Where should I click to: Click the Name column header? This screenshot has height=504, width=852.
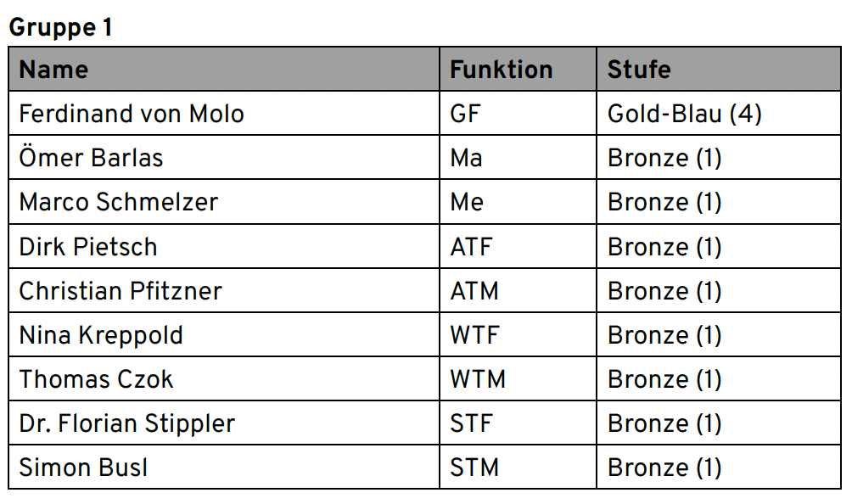(x=53, y=70)
